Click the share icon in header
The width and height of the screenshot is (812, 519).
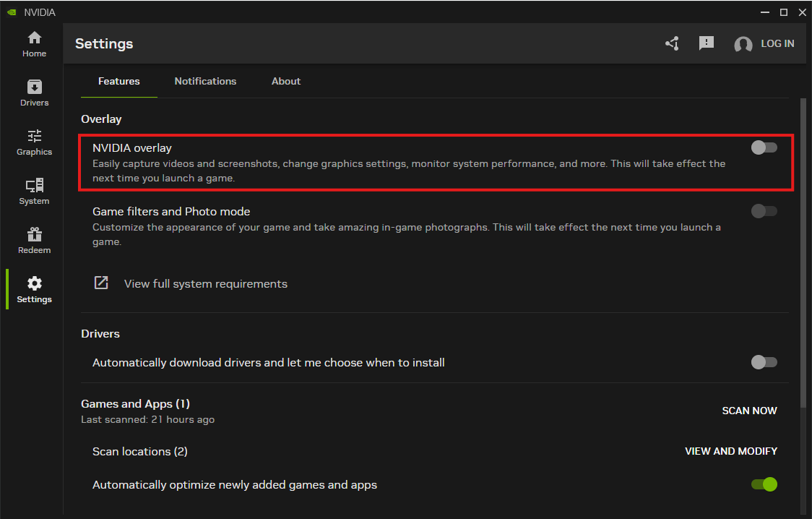click(672, 43)
